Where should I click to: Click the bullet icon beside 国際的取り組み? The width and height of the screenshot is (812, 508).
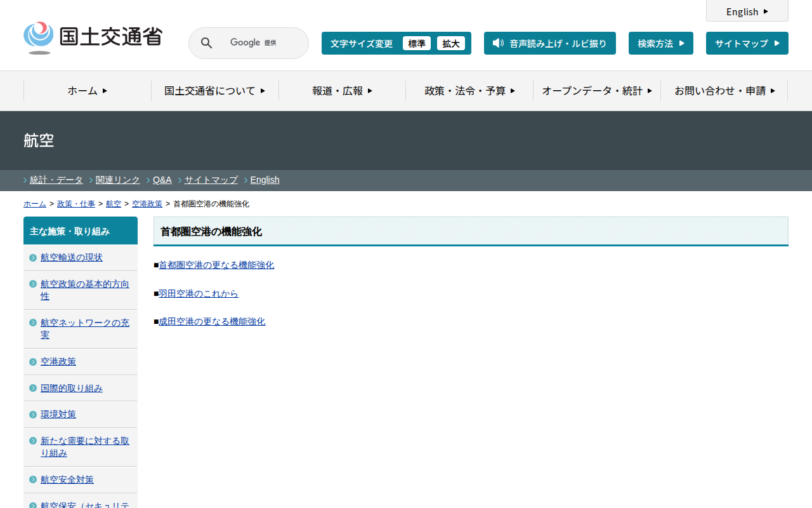33,388
